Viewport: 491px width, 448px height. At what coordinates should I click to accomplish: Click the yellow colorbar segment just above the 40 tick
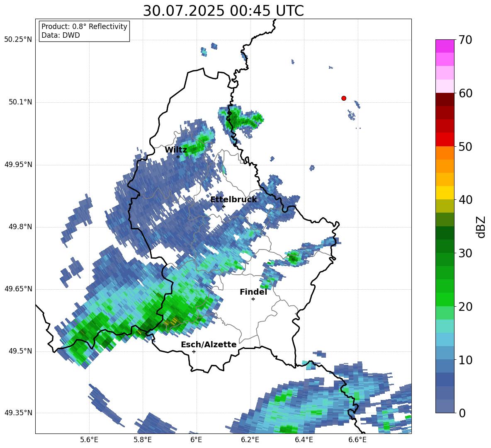pyautogui.click(x=445, y=193)
